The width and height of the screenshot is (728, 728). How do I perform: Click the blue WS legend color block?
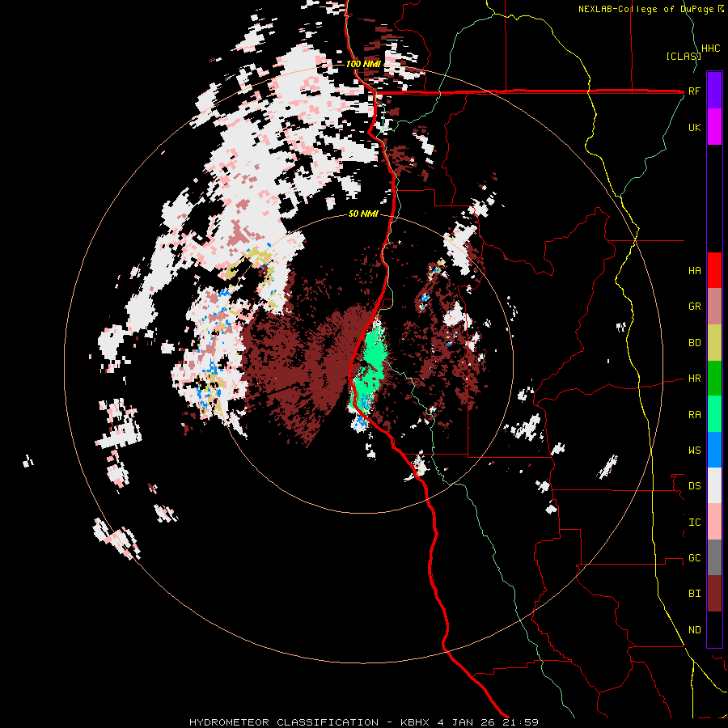(714, 450)
